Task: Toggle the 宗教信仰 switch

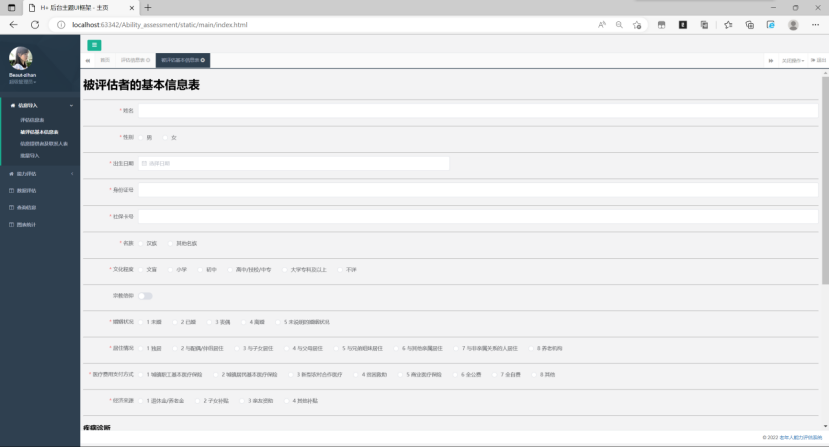Action: (146, 296)
